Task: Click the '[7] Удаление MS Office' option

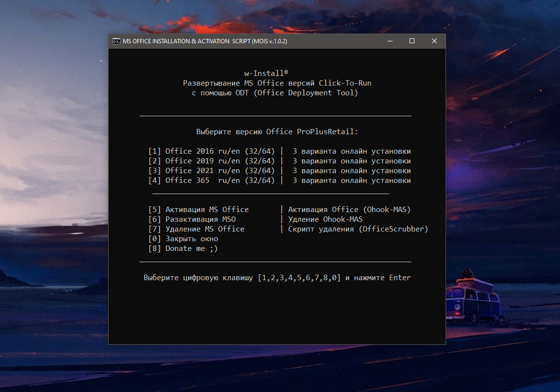Action: 196,229
